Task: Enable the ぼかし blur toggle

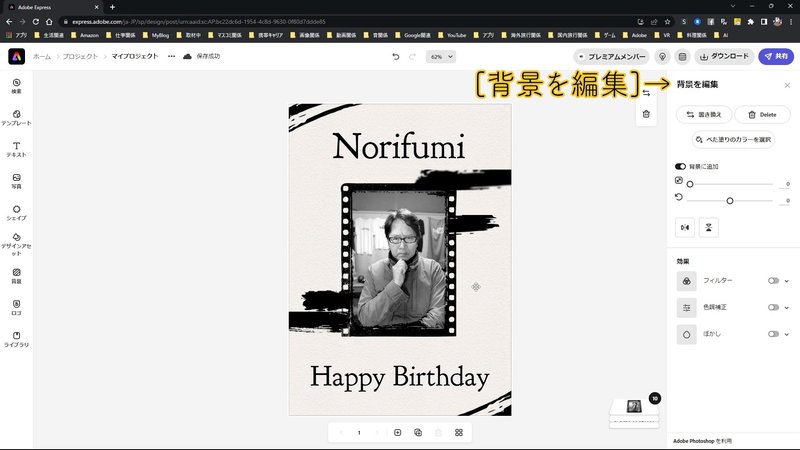Action: [x=773, y=334]
